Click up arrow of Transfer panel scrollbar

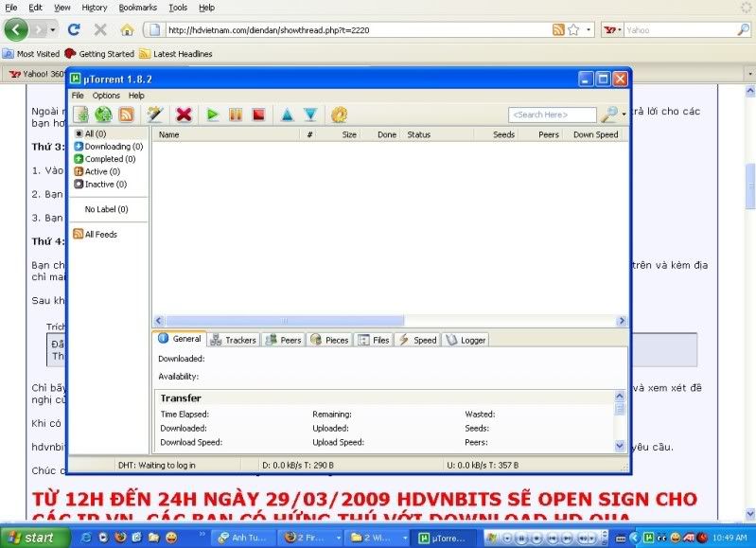click(620, 397)
